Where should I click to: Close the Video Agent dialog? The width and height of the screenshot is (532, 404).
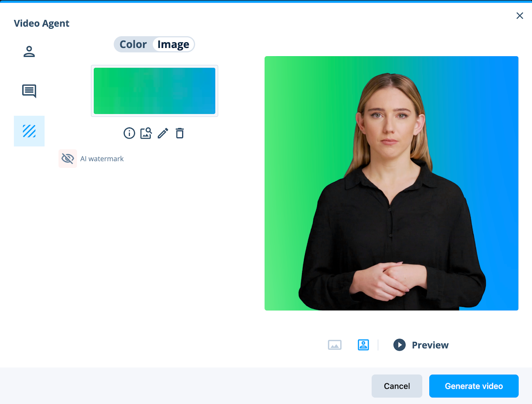click(x=520, y=16)
